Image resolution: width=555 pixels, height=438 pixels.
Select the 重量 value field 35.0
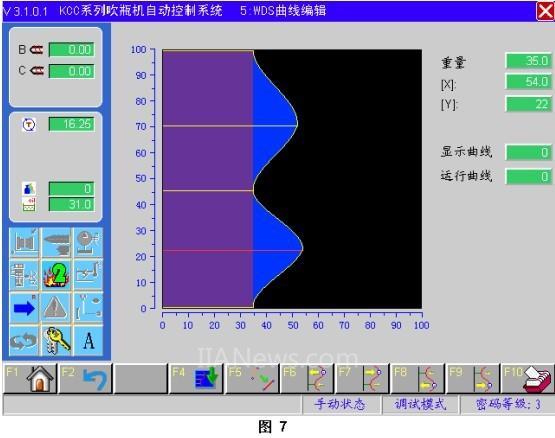(528, 61)
